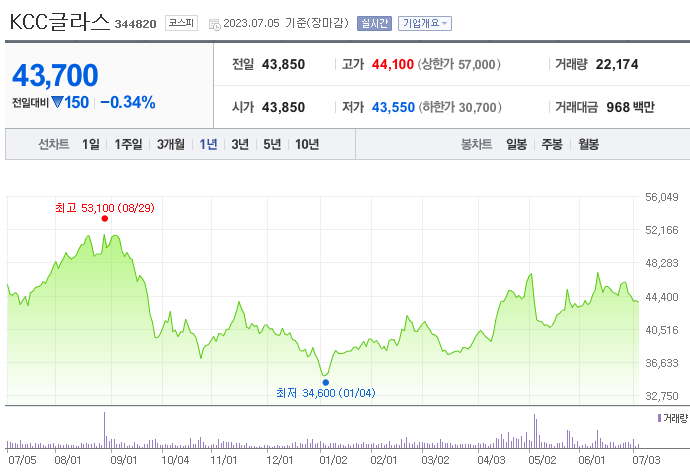Click the 상한가 57,000 text

coord(459,65)
